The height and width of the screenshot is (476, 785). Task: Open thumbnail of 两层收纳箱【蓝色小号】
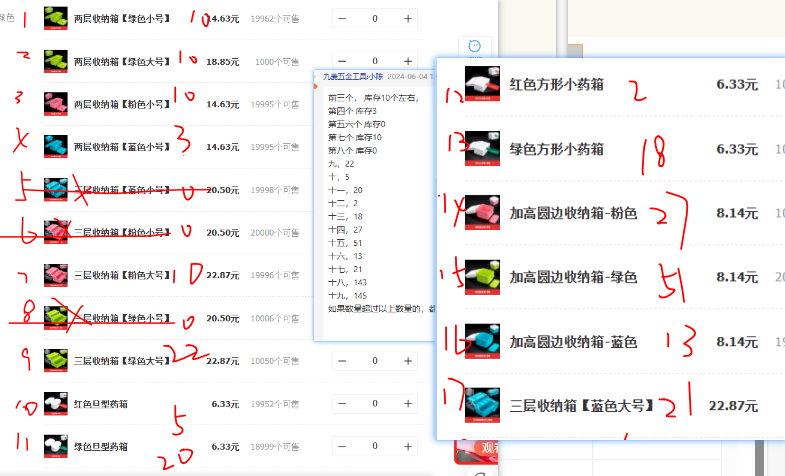click(x=56, y=147)
